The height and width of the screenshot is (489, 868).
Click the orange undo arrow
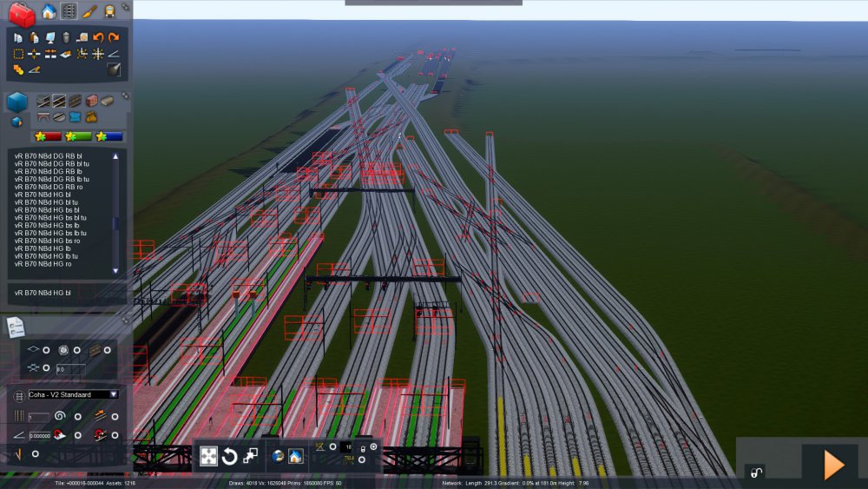coord(98,37)
